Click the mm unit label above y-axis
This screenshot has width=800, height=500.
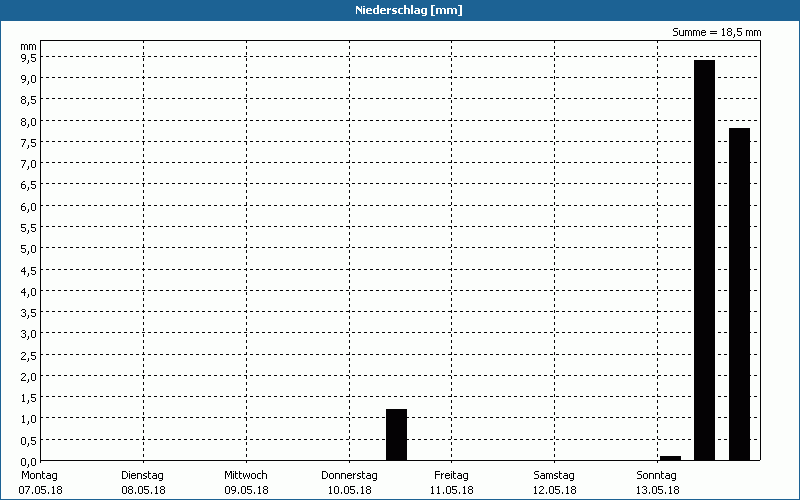point(29,46)
